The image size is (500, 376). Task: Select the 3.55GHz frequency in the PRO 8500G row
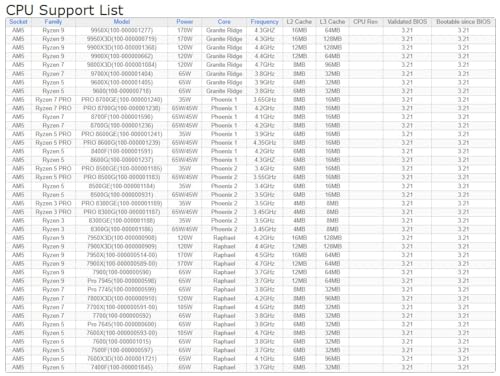tap(265, 177)
